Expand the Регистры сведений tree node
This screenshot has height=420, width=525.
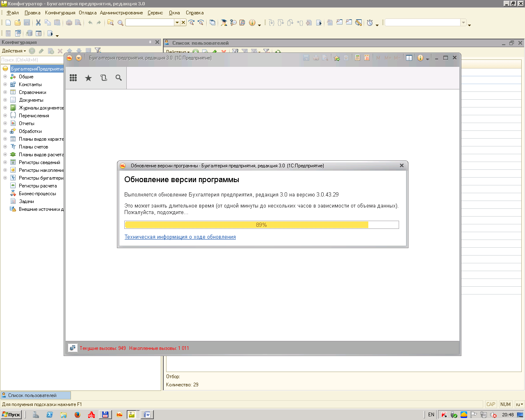tap(5, 162)
